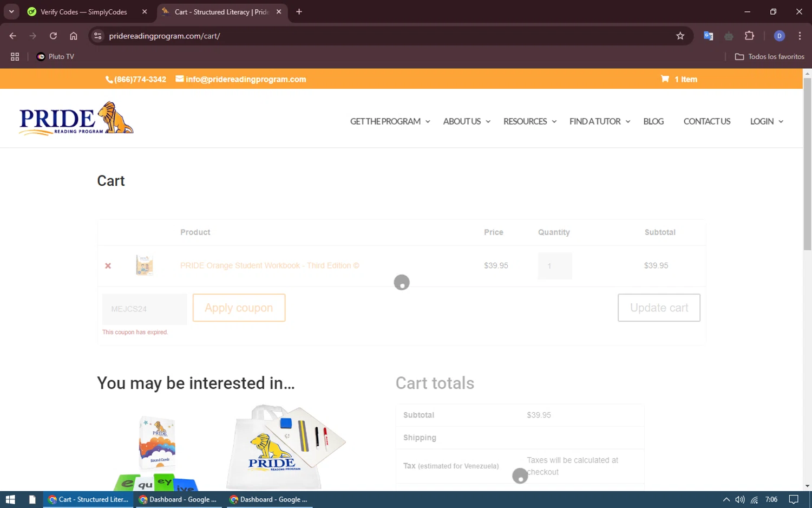Email info@pridereadingprogram.com link
The image size is (812, 508).
click(x=241, y=79)
